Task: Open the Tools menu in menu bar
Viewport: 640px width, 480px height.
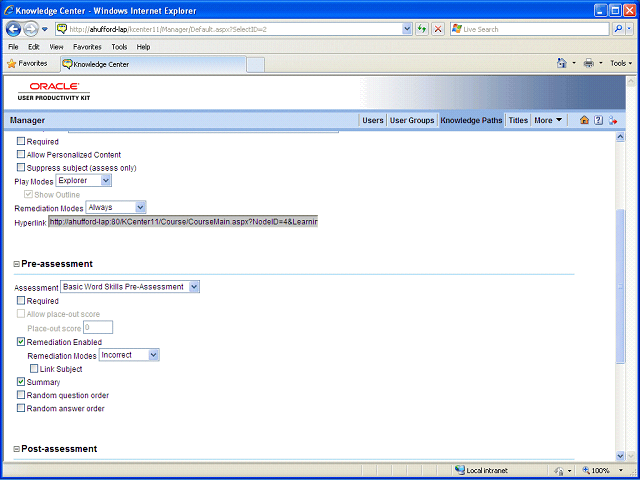Action: coord(119,47)
